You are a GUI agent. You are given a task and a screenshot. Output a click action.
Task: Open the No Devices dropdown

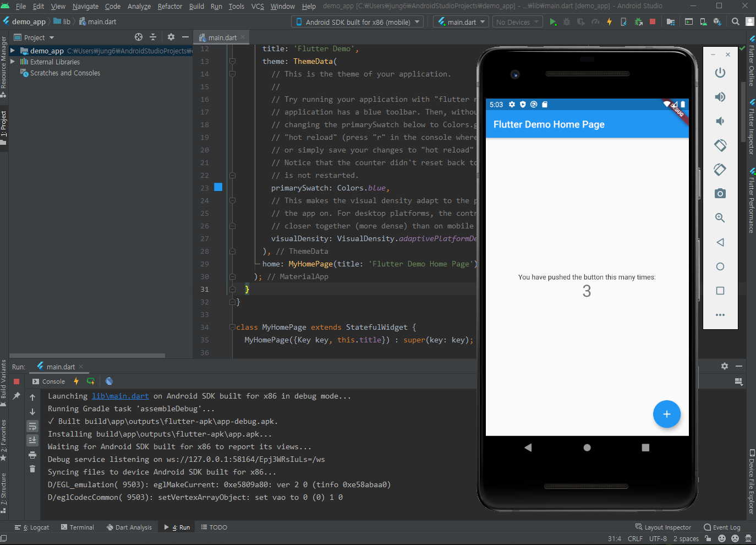517,22
